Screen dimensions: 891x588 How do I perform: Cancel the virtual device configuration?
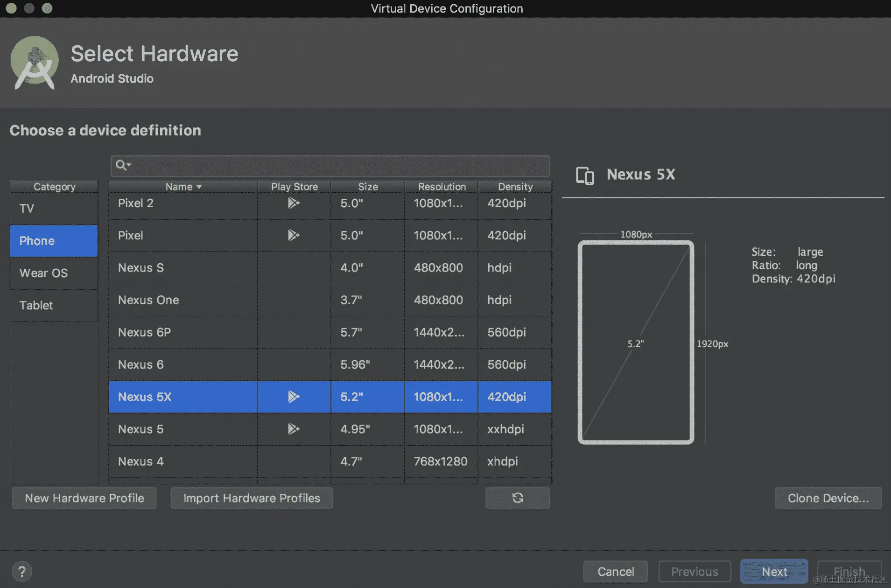[616, 572]
